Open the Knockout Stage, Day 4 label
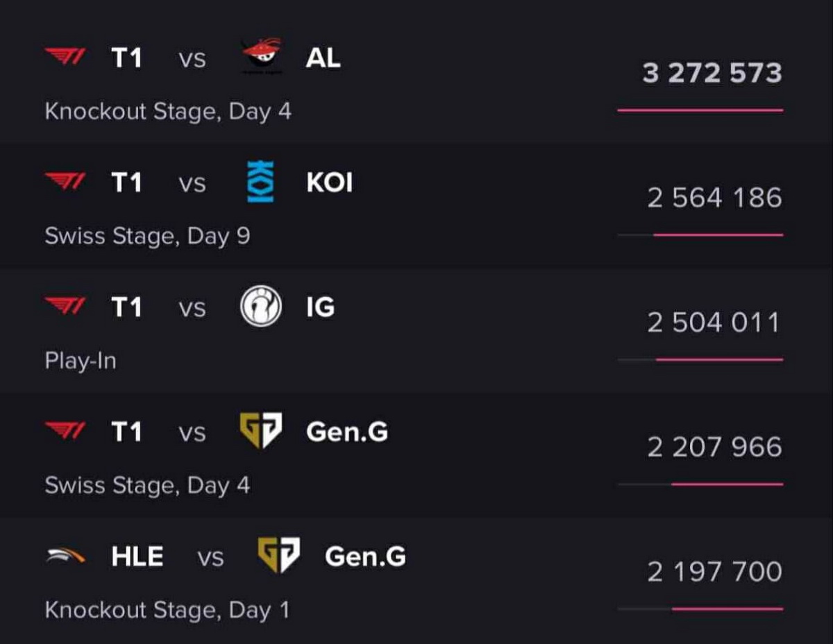This screenshot has width=833, height=644. (168, 111)
